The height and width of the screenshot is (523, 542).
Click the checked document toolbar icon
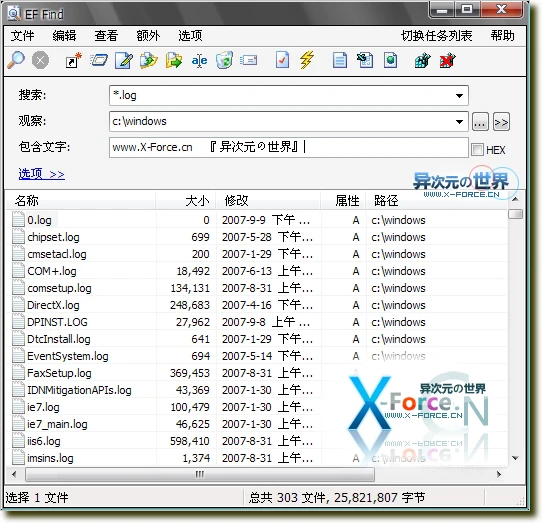tap(282, 60)
